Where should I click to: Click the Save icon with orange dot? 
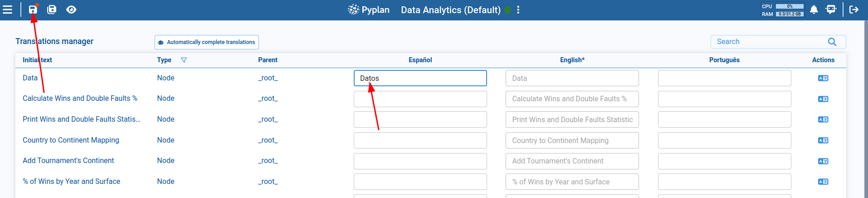point(33,10)
